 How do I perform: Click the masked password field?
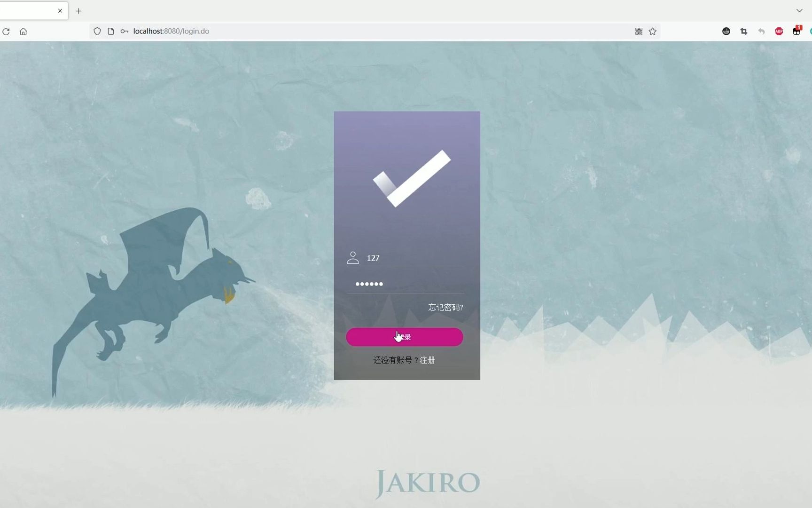pos(406,284)
